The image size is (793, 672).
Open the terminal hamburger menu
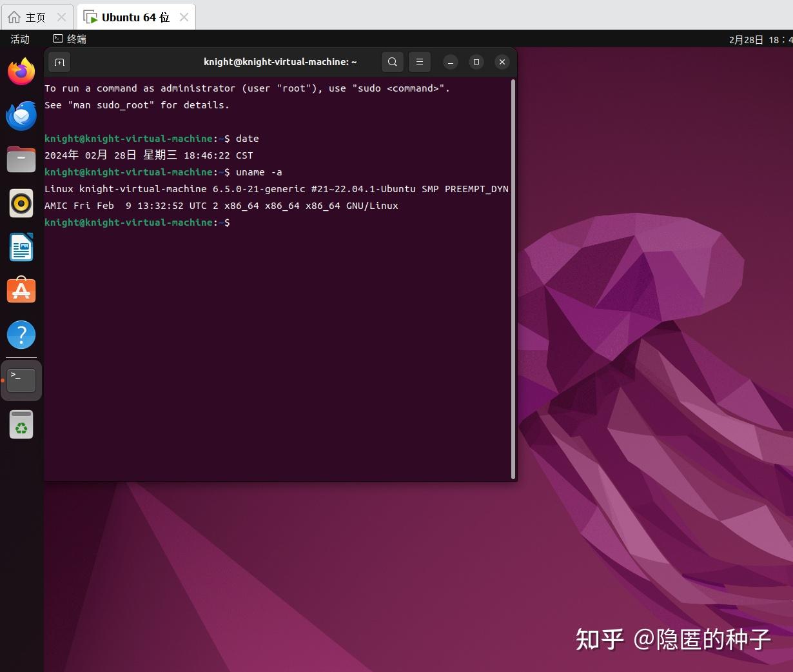tap(420, 62)
